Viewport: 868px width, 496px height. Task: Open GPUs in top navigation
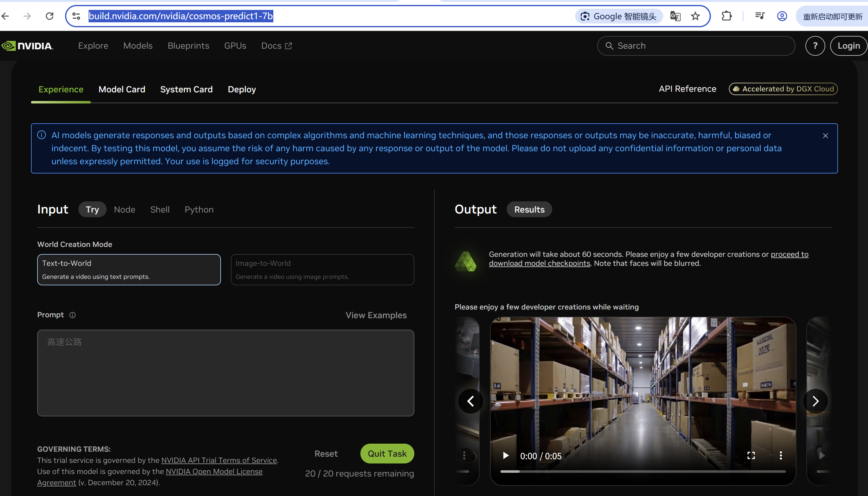click(x=235, y=46)
